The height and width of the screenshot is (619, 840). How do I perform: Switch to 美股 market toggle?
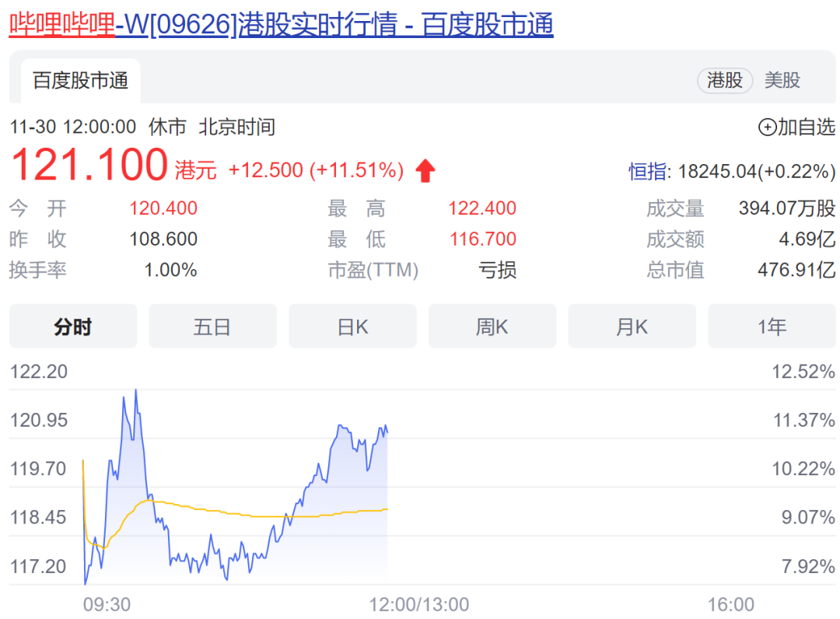(782, 80)
